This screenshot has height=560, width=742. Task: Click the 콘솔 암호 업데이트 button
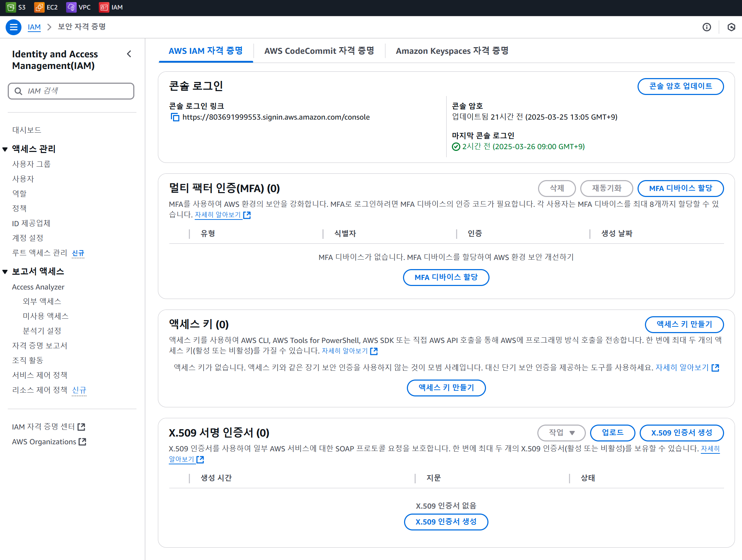680,86
